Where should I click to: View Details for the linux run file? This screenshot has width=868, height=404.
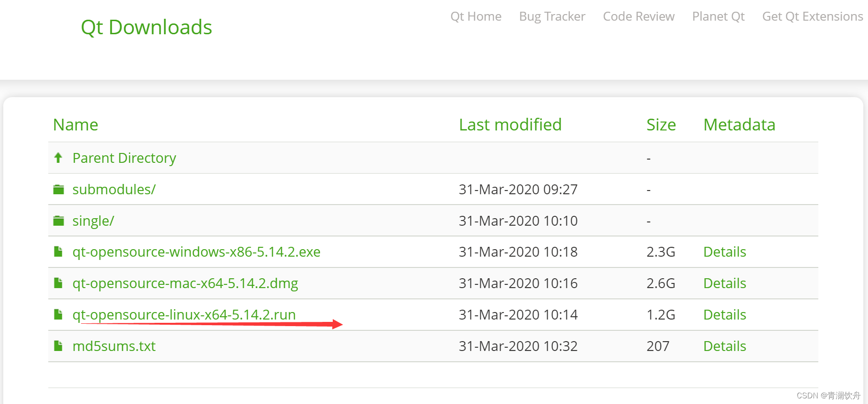[725, 315]
